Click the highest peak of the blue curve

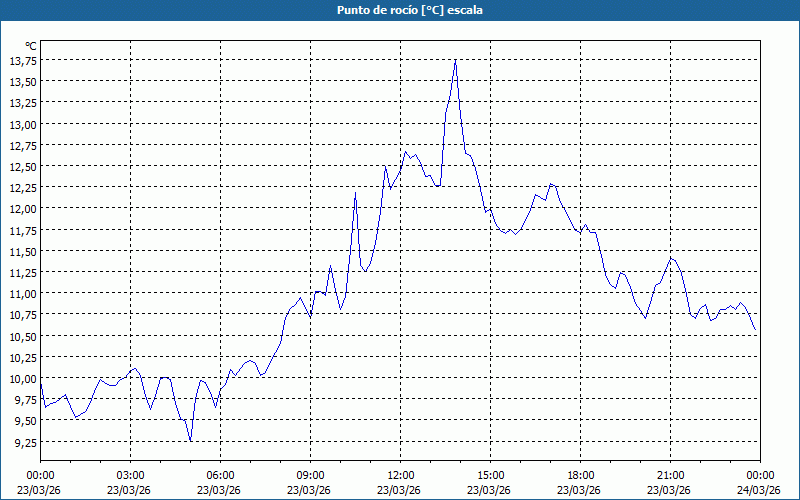(455, 61)
